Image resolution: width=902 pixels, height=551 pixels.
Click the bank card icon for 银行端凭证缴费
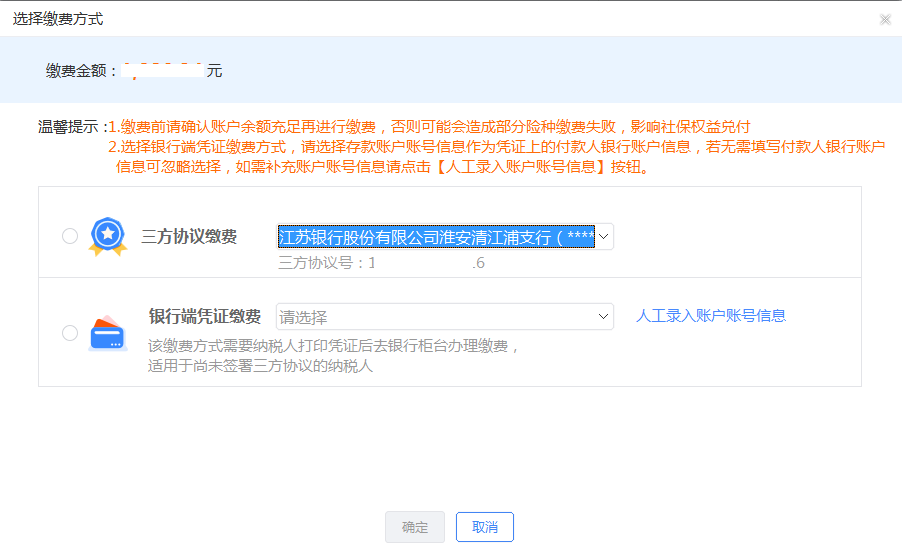click(108, 333)
